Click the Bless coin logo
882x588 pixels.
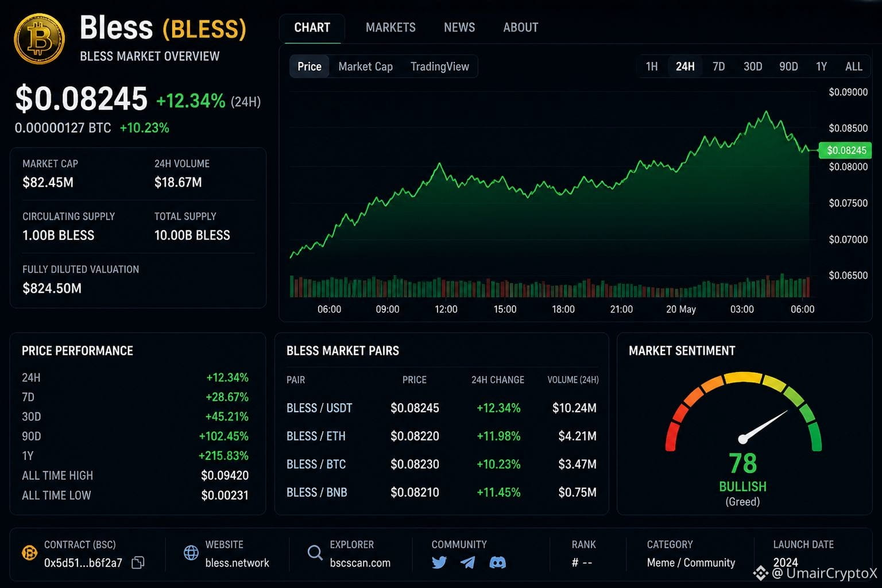(39, 38)
